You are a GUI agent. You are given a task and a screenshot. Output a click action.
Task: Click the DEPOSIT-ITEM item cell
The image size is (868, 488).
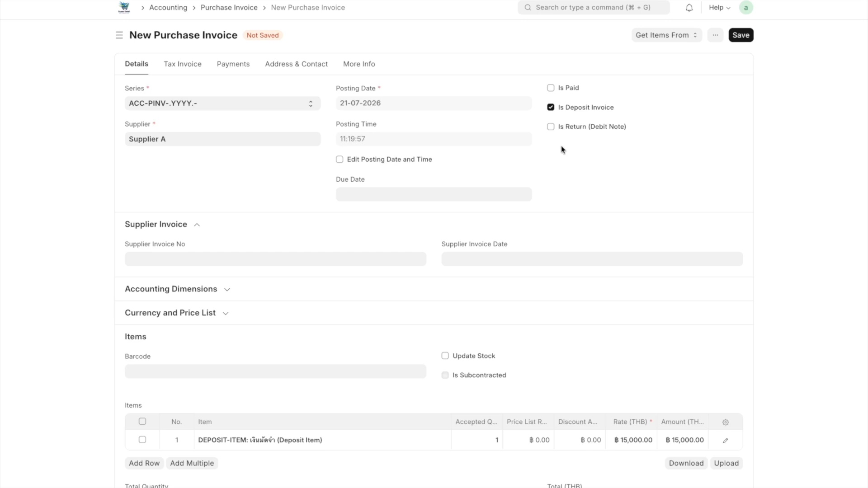pos(322,440)
